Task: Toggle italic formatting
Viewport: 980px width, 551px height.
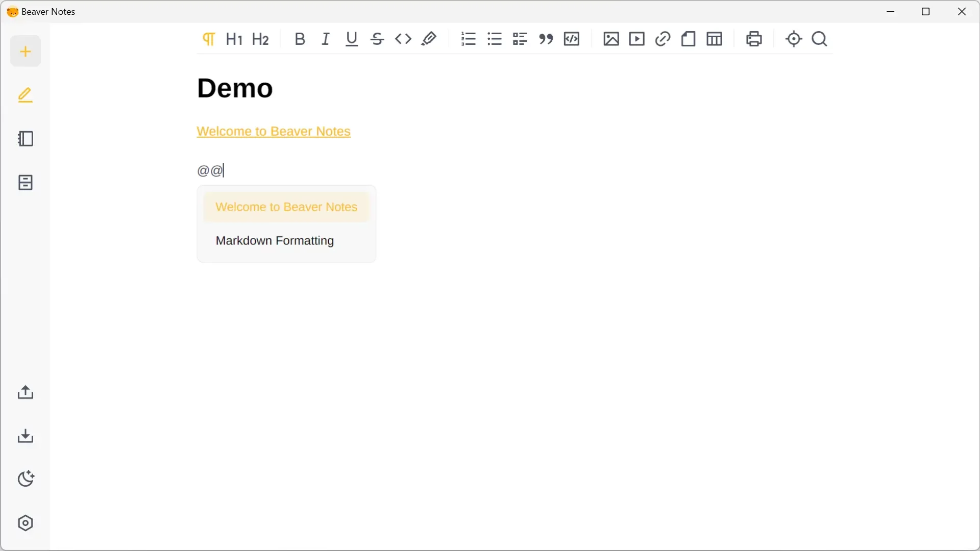Action: point(326,39)
